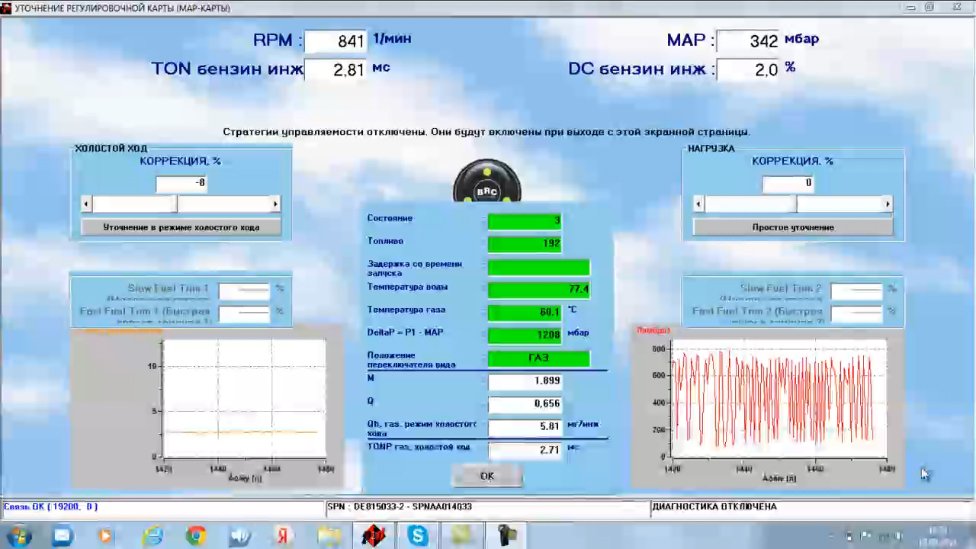Screen dimensions: 976x549
Task: Click the RPM value field
Action: [335, 42]
